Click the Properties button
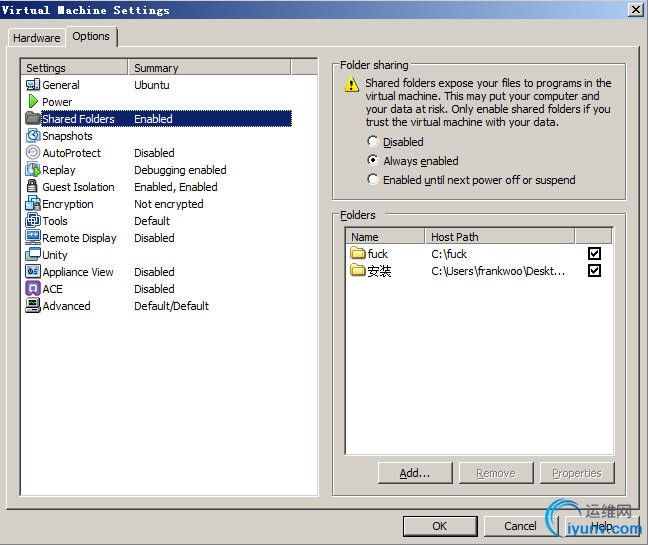Viewport: 648px width, 545px height. [577, 473]
